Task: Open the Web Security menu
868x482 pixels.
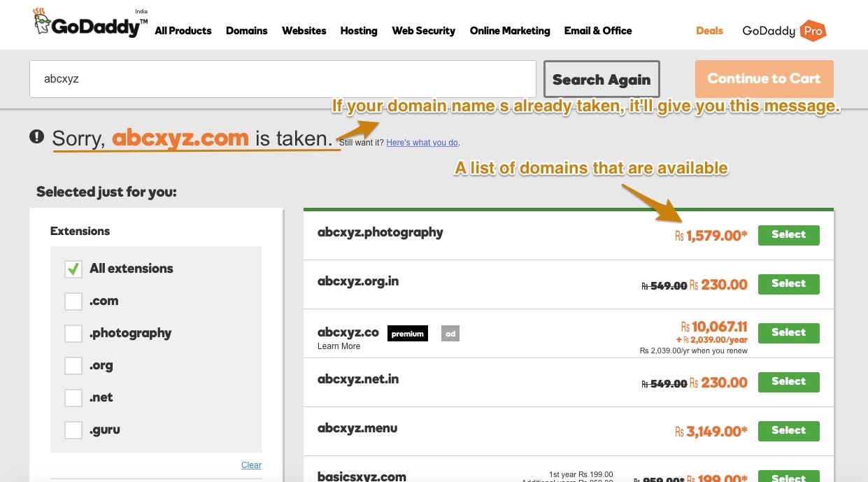Action: pos(424,31)
